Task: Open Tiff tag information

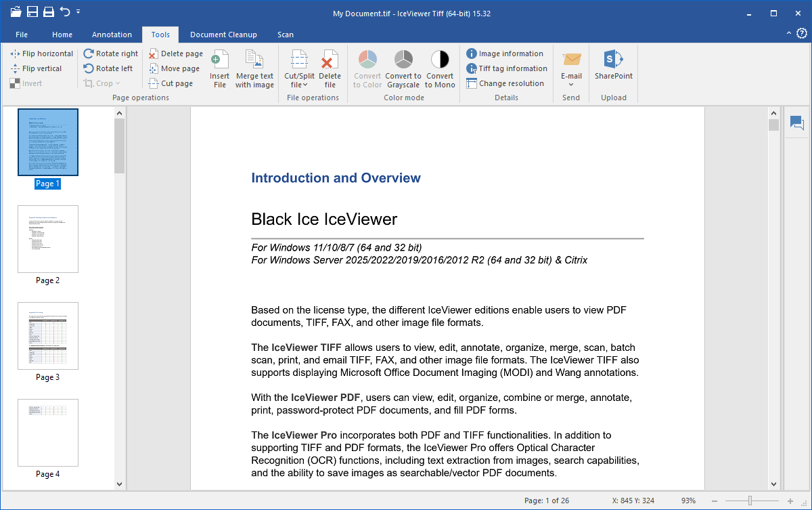Action: pos(507,68)
